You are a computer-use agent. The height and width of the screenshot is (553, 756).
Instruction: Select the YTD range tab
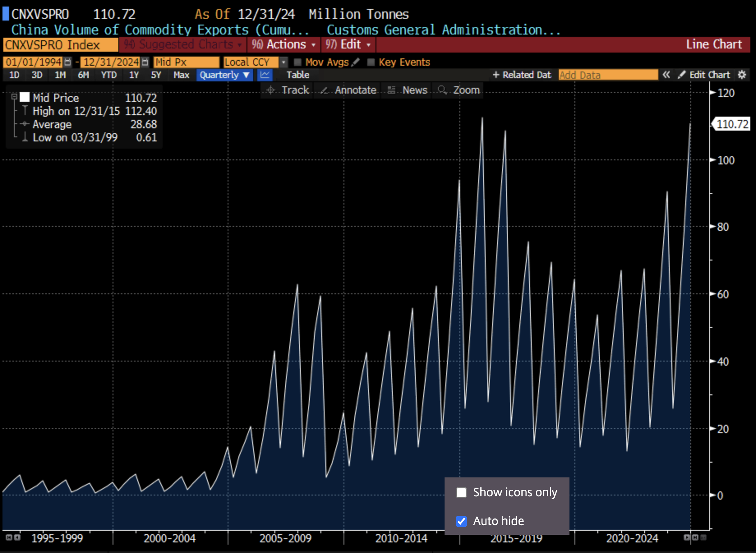(x=109, y=75)
